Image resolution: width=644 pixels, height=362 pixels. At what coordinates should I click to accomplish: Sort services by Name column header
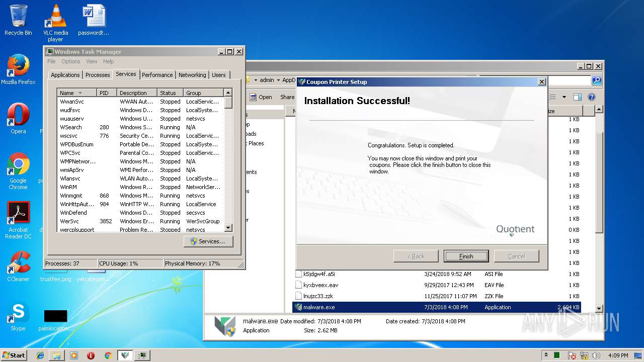click(77, 93)
